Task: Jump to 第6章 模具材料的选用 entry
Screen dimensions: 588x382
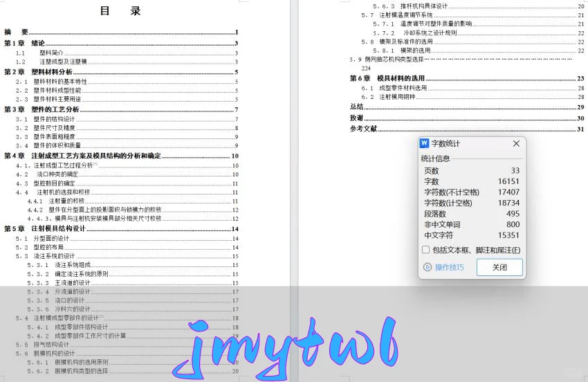Action: click(x=467, y=78)
